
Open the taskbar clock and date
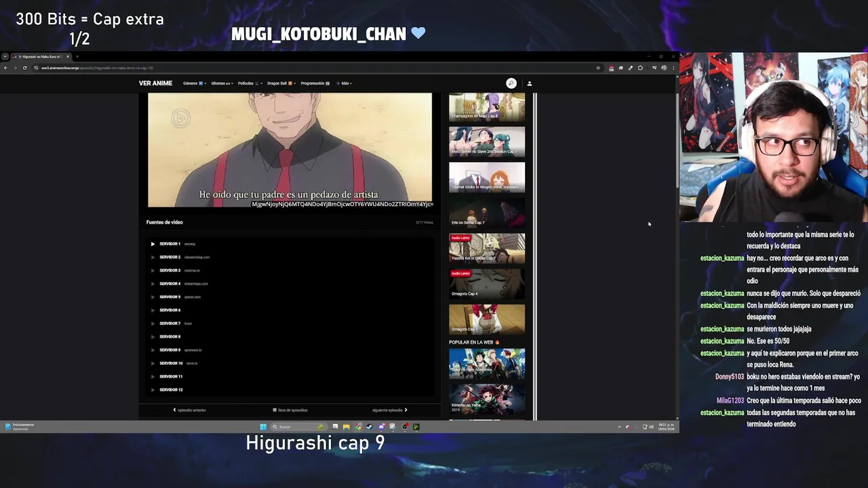point(665,427)
